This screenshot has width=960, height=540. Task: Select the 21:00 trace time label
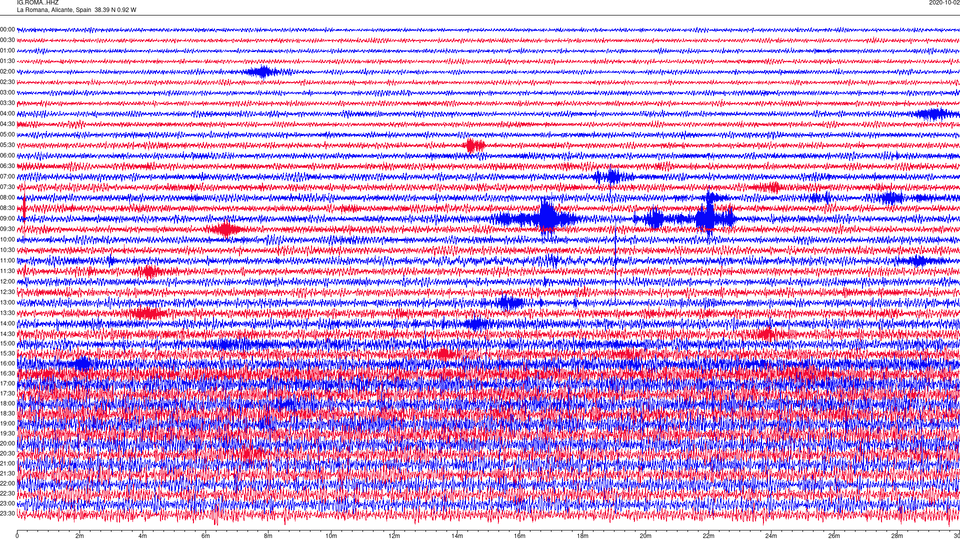(7, 463)
